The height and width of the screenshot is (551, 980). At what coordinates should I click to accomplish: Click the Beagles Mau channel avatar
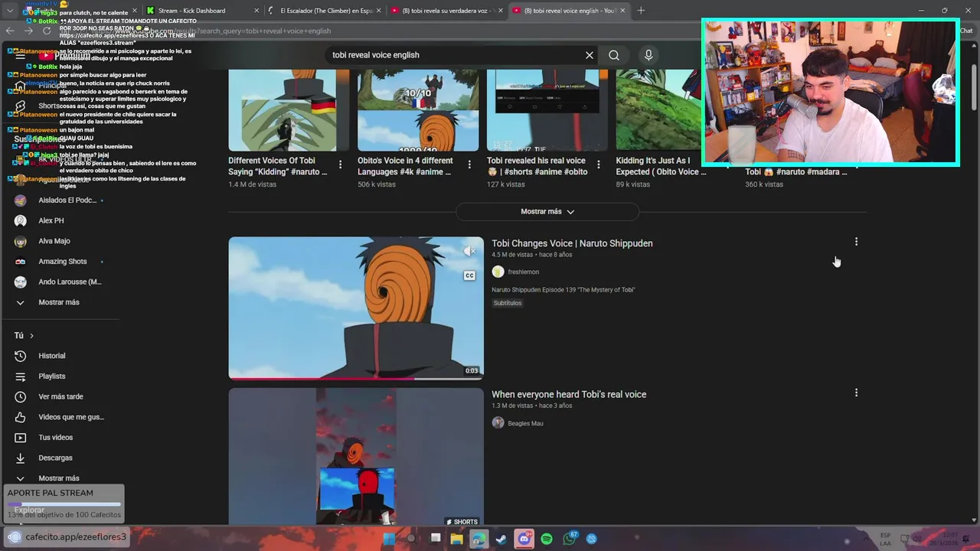498,423
